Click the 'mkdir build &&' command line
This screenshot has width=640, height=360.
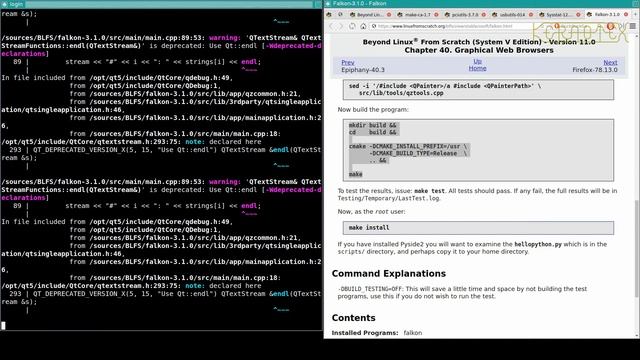tap(372, 125)
